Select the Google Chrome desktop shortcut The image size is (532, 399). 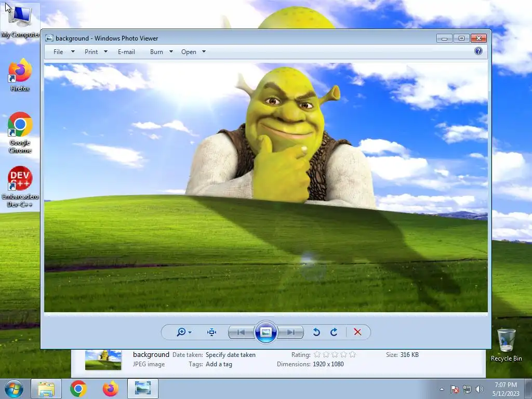(20, 132)
